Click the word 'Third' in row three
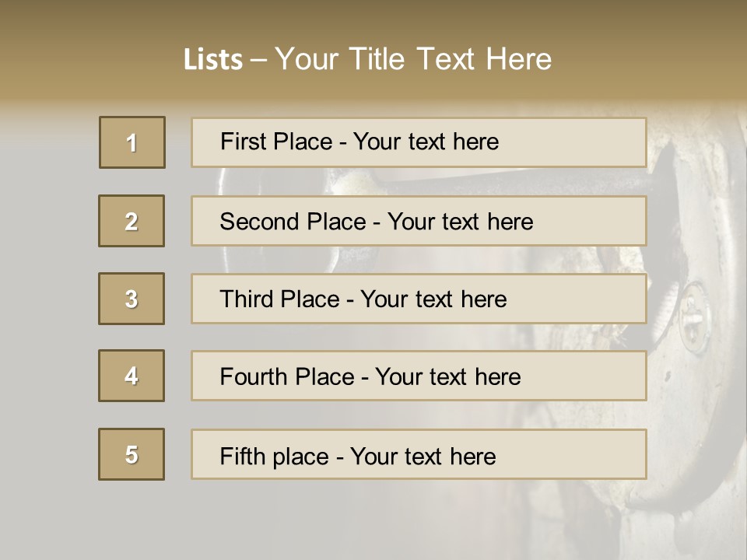Image resolution: width=747 pixels, height=560 pixels. click(x=244, y=299)
